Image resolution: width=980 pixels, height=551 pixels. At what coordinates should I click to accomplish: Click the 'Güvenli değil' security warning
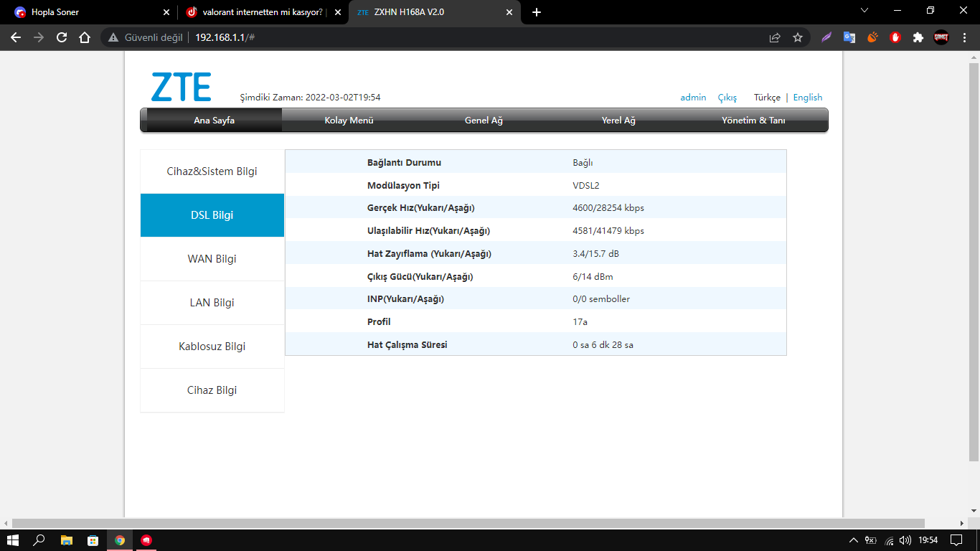tap(146, 37)
